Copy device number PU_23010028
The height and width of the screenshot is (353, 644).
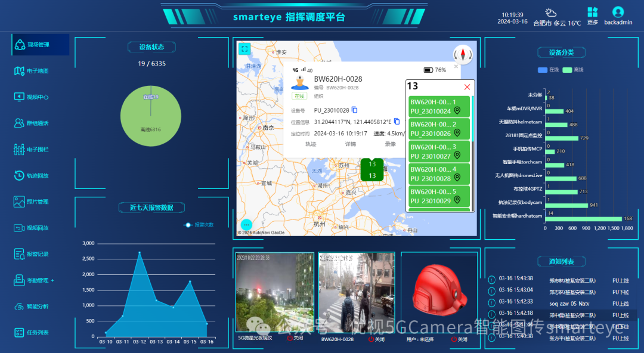pyautogui.click(x=354, y=110)
